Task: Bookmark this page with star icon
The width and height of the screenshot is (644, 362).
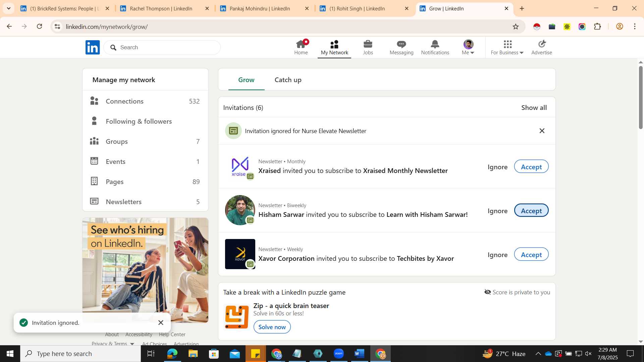Action: (516, 26)
